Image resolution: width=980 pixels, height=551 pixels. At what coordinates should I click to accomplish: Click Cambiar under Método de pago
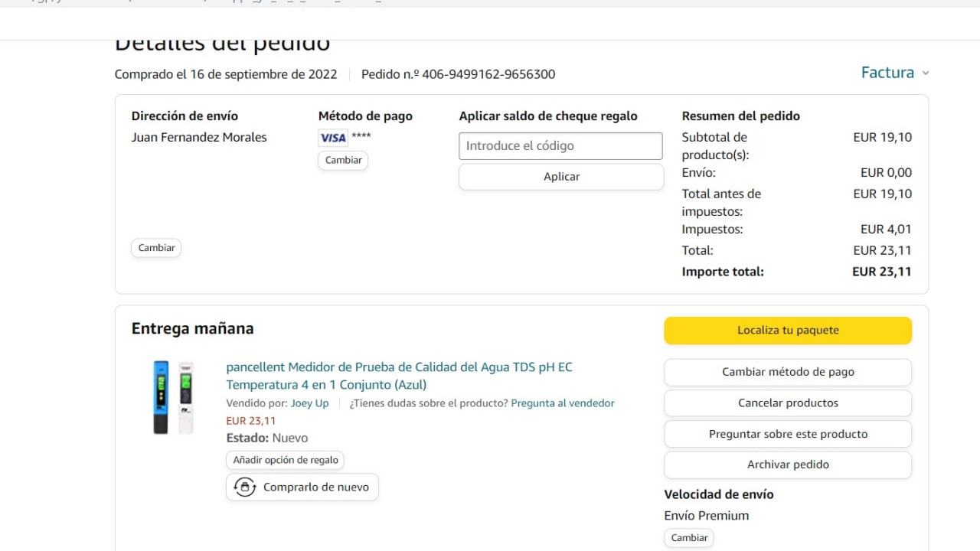(343, 161)
